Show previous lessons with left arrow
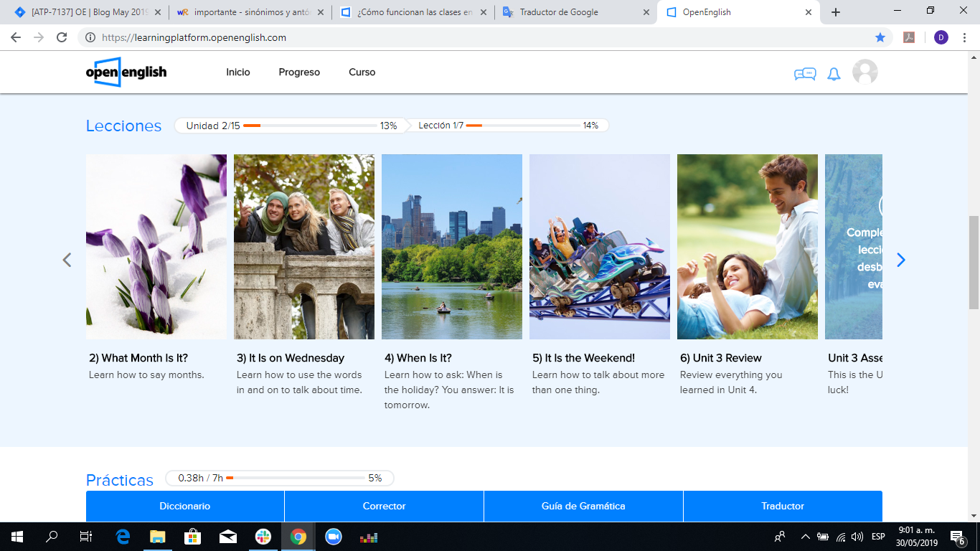This screenshot has width=980, height=551. pyautogui.click(x=67, y=260)
